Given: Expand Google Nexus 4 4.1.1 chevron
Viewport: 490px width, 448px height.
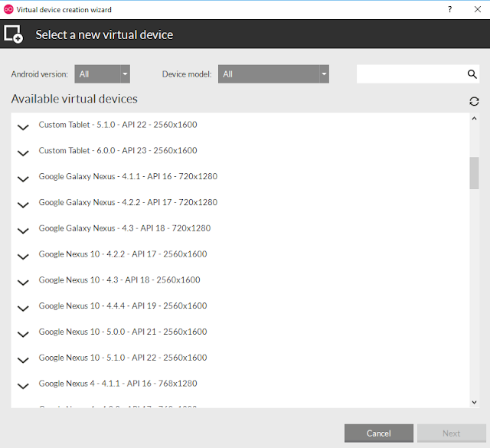Looking at the screenshot, I should [23, 387].
